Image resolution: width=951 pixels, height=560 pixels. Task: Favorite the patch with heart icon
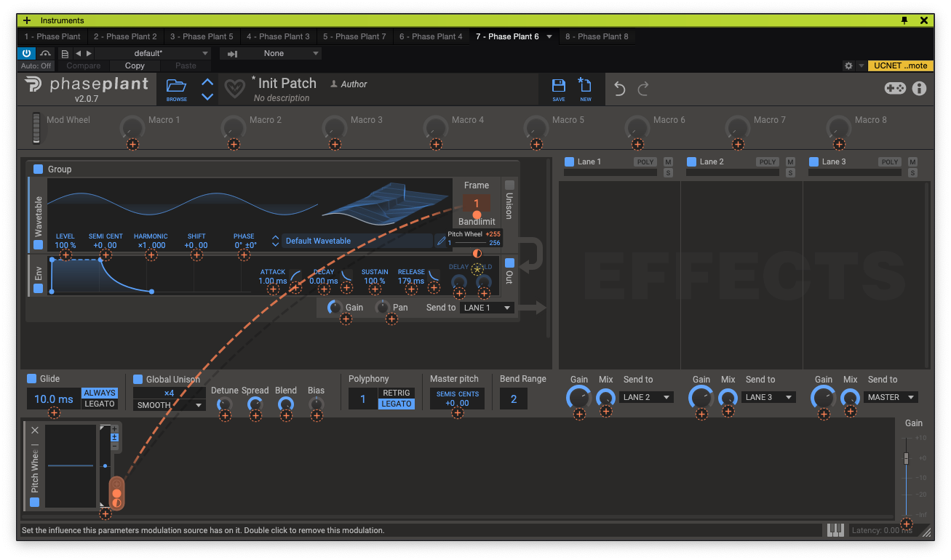click(x=234, y=89)
